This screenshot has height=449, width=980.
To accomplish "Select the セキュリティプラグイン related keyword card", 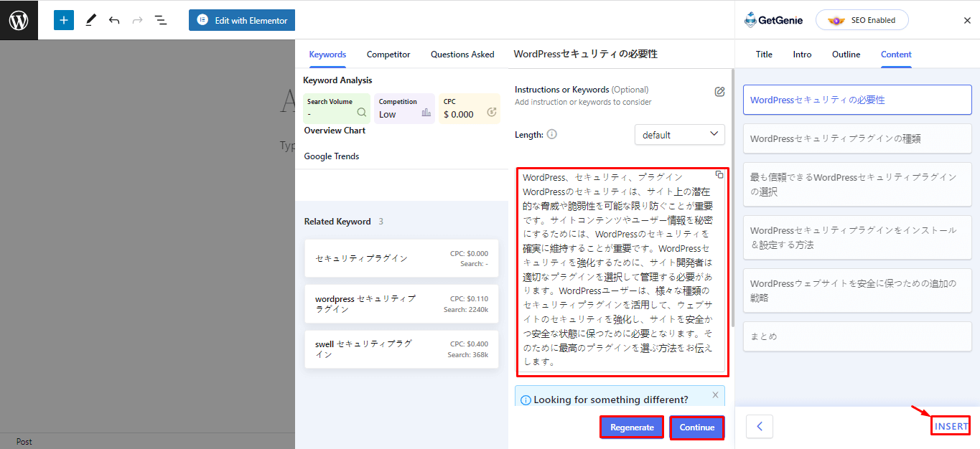I will coord(401,258).
